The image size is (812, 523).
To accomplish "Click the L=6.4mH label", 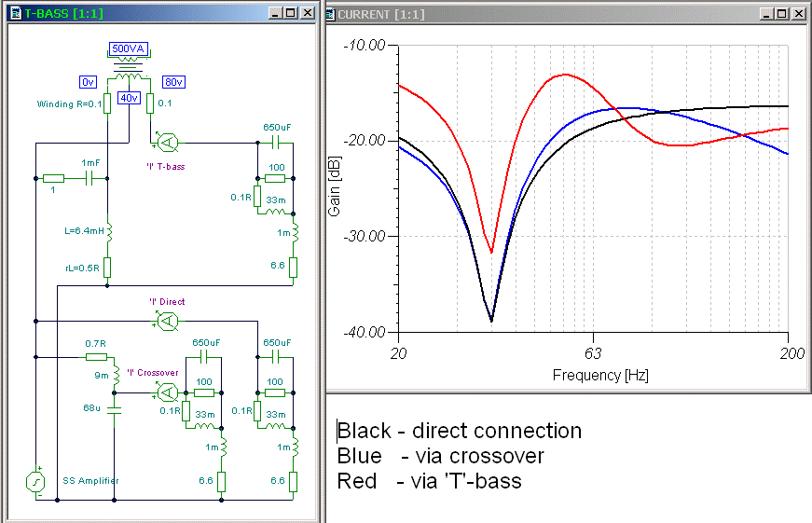I will click(x=84, y=231).
